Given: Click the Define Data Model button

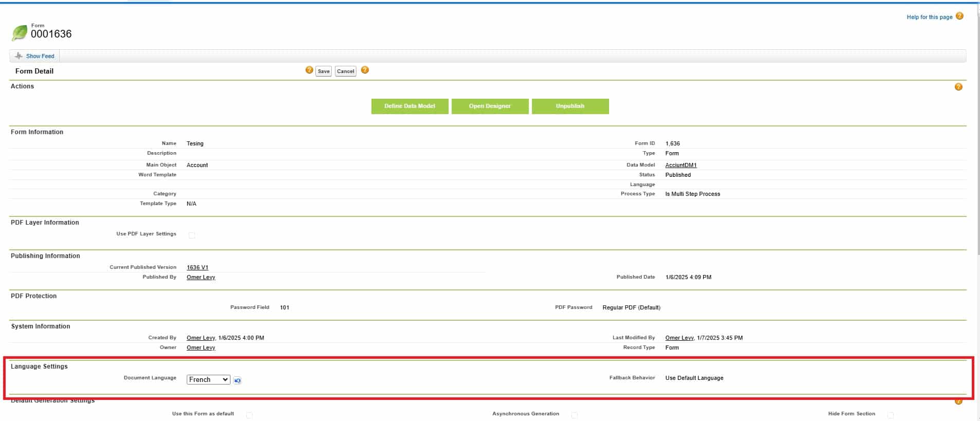Looking at the screenshot, I should [409, 106].
